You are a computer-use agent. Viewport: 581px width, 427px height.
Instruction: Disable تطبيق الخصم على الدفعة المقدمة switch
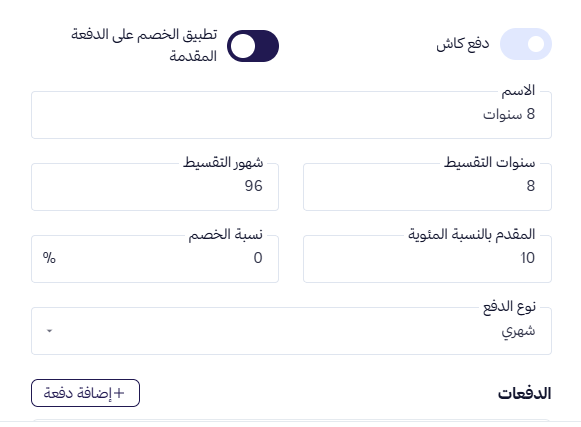(x=253, y=46)
